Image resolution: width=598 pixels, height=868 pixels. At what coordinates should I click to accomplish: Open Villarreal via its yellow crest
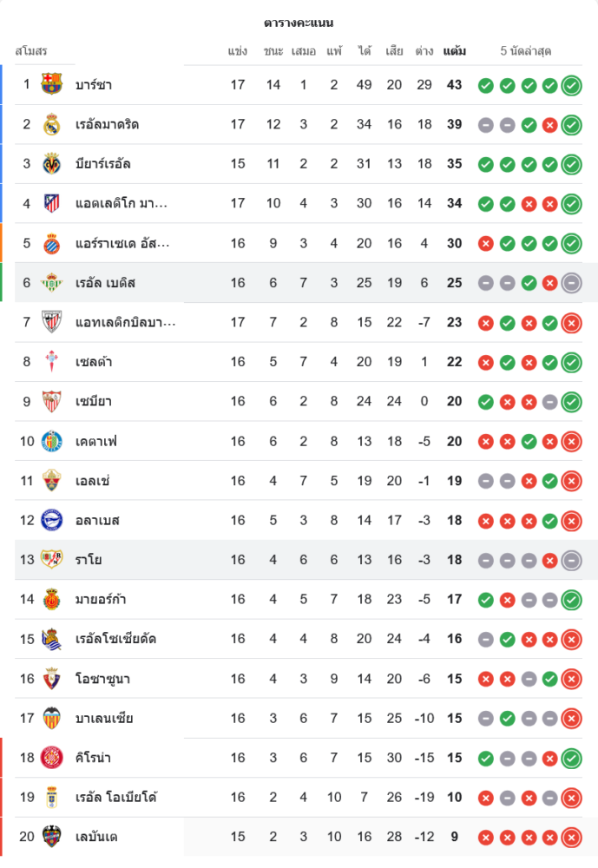click(52, 163)
